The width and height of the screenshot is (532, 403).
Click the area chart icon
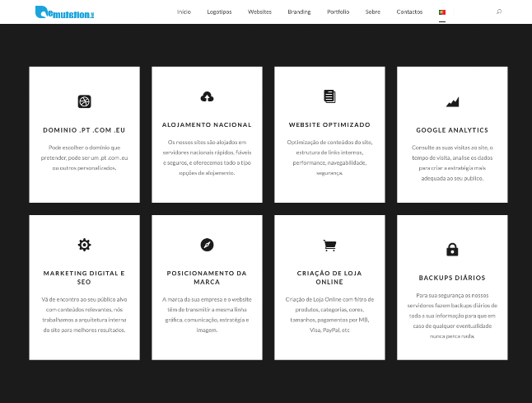[x=452, y=102]
